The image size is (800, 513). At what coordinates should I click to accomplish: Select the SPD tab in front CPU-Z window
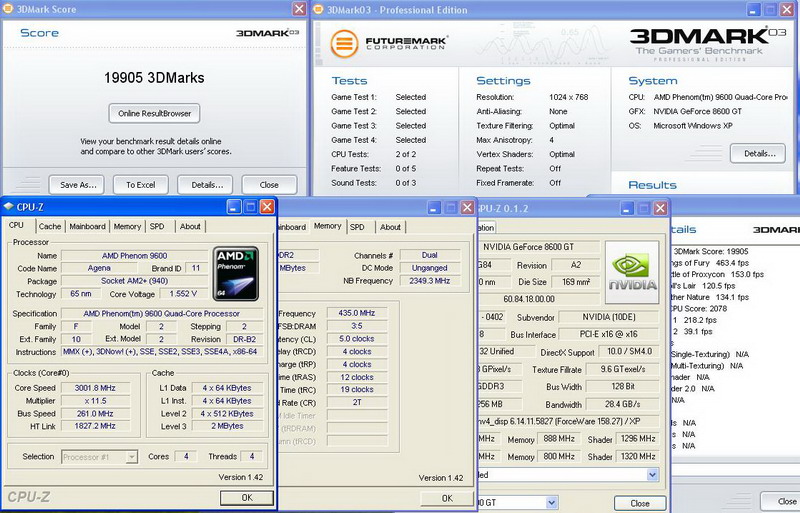point(157,226)
